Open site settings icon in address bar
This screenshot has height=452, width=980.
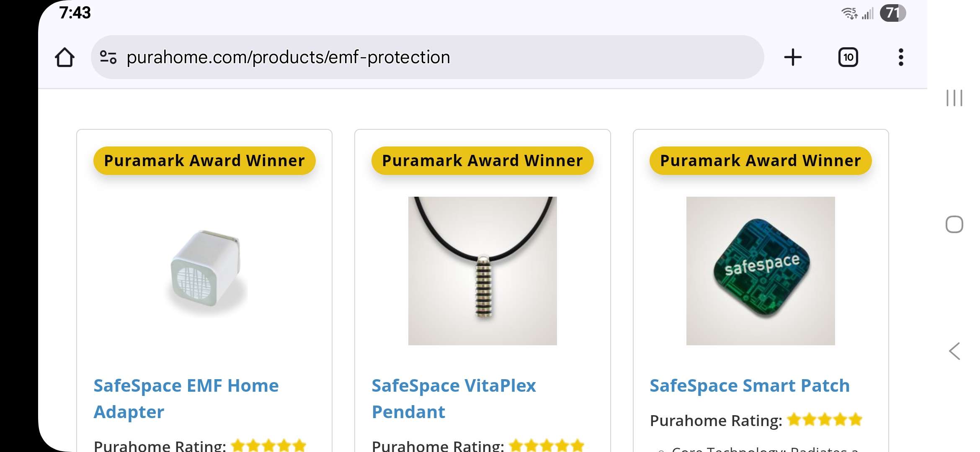108,57
